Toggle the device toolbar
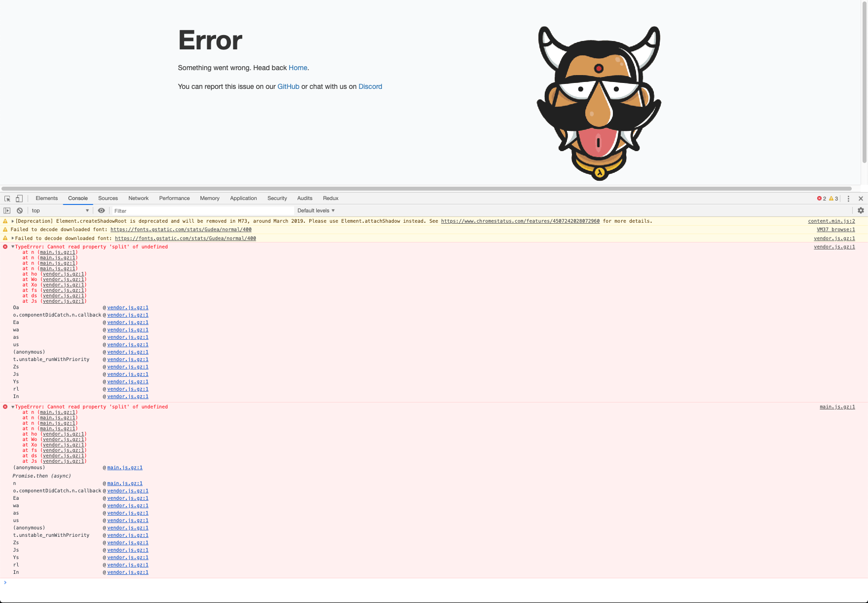Image resolution: width=868 pixels, height=603 pixels. point(19,198)
